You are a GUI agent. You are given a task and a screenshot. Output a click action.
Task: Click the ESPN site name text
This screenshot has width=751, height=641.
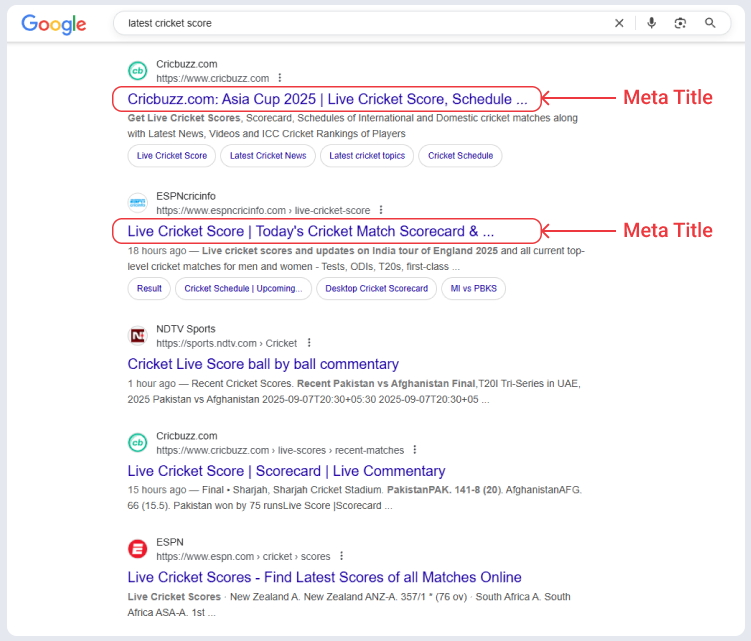coord(170,542)
